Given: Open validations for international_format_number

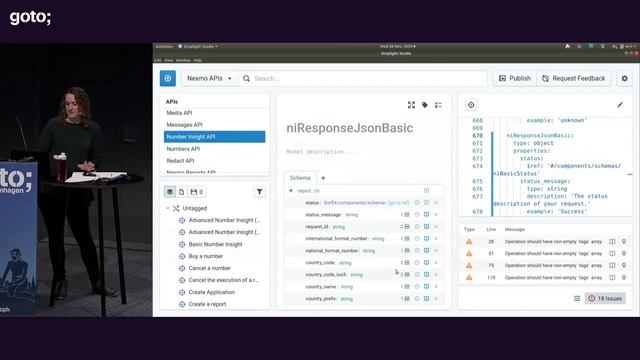Looking at the screenshot, I should (405, 238).
